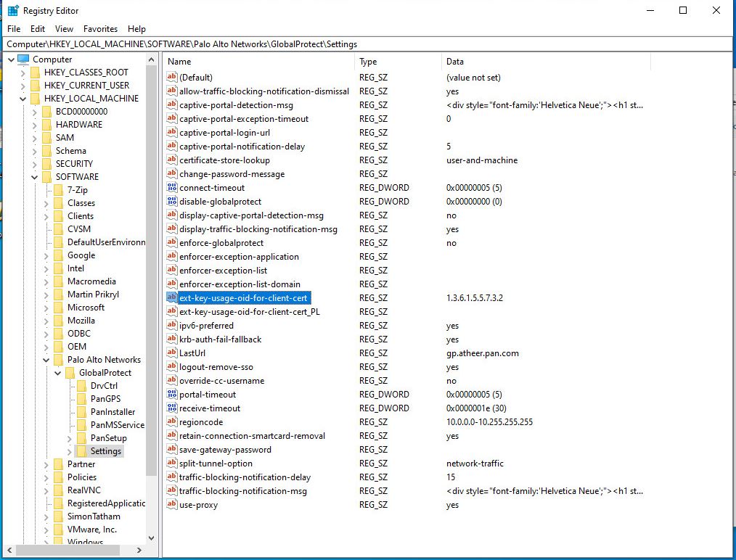Click the registry path address bar
736x560 pixels.
tap(218, 44)
